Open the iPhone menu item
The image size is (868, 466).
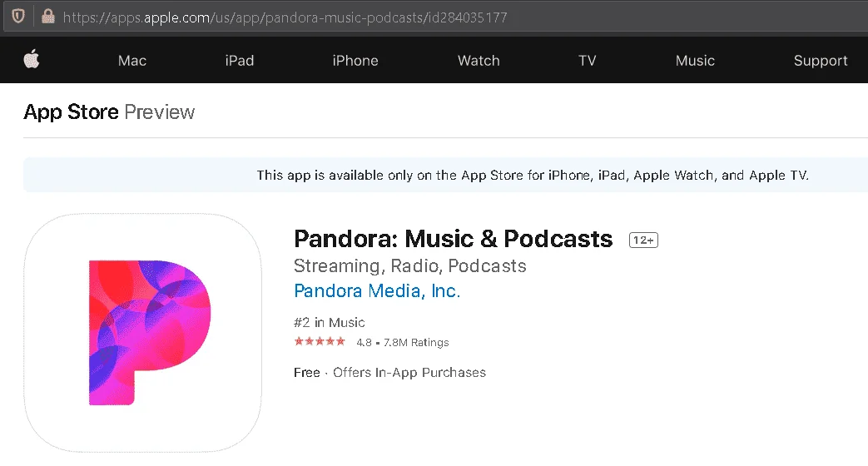point(355,60)
